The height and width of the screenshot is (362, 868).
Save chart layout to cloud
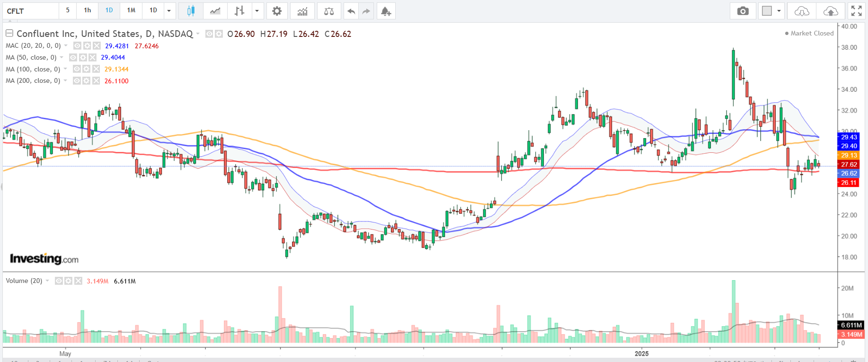click(x=831, y=11)
